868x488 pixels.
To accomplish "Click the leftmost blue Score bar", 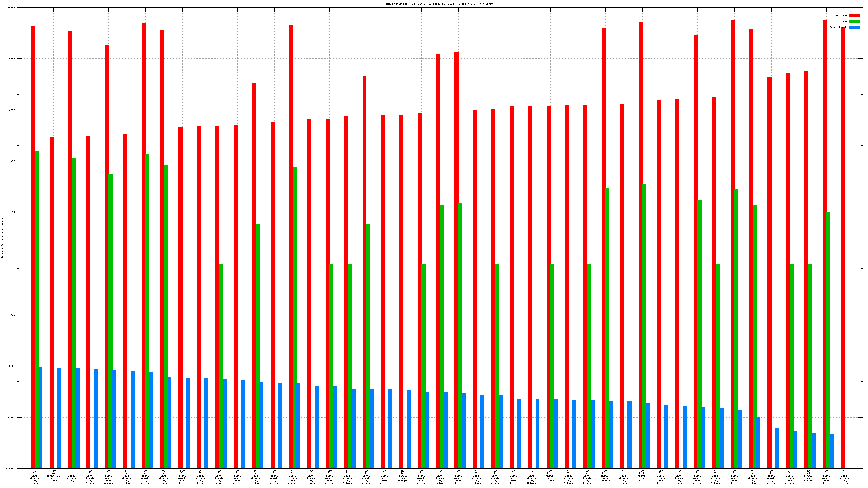I will point(41,418).
